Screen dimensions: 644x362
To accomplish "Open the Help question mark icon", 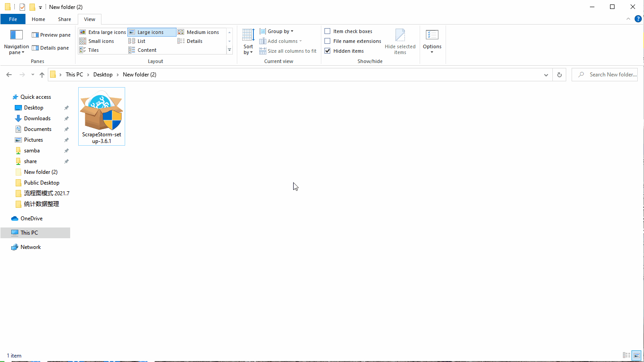I will coord(638,19).
